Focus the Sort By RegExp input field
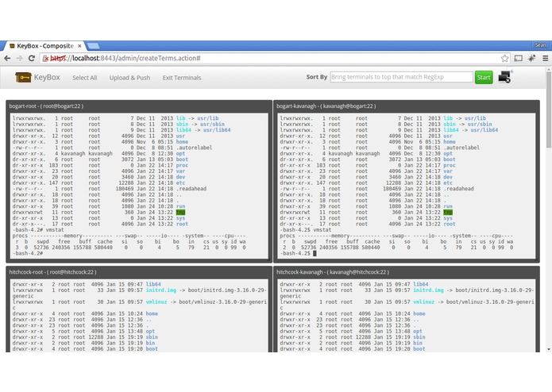Viewport: 552px width, 392px height. 401,77
